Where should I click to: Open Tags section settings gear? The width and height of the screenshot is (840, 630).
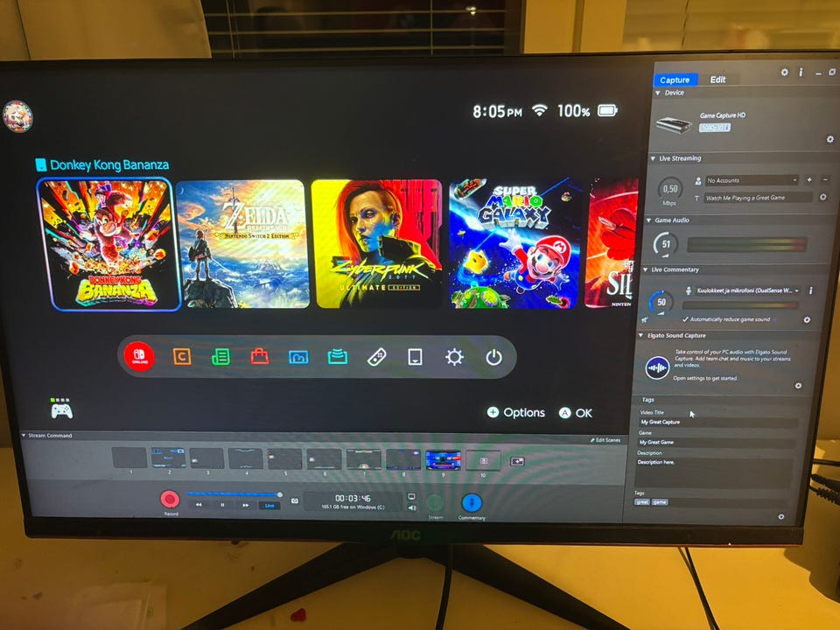coord(781,517)
